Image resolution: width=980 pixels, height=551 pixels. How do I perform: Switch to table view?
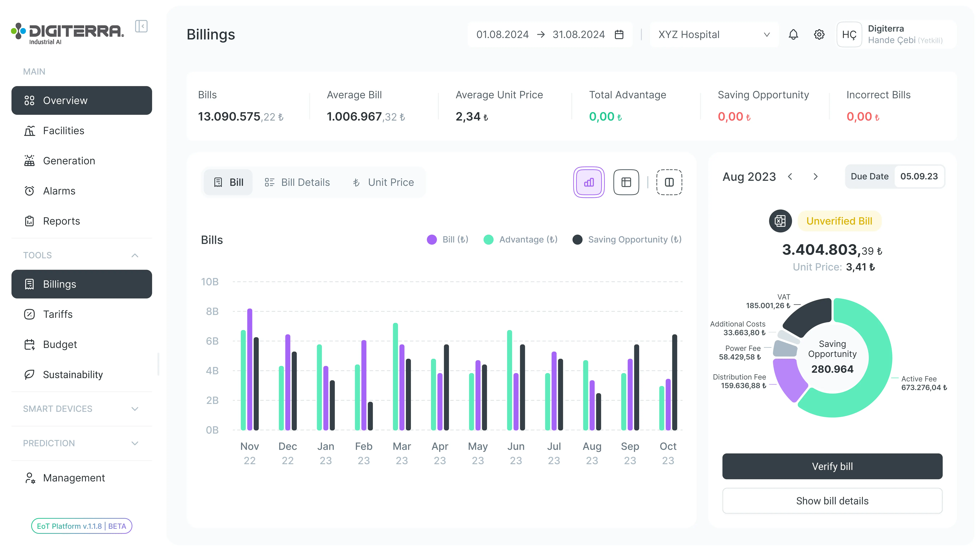626,182
